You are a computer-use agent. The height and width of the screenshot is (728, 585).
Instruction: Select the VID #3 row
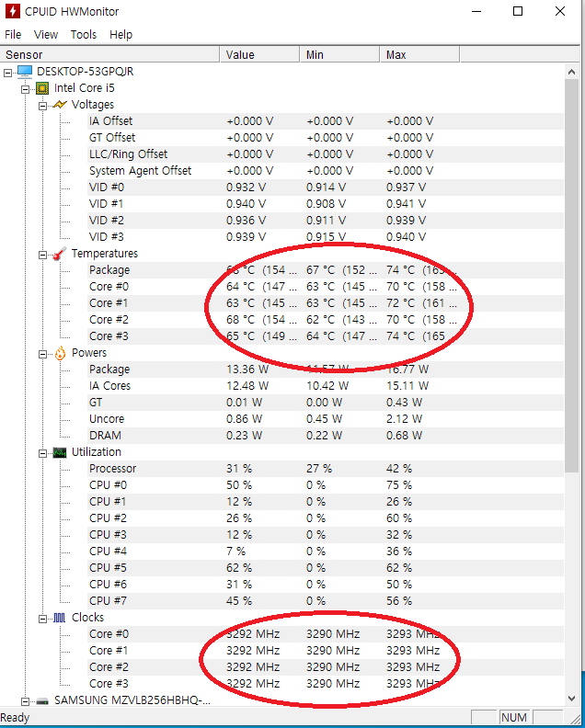(x=326, y=237)
